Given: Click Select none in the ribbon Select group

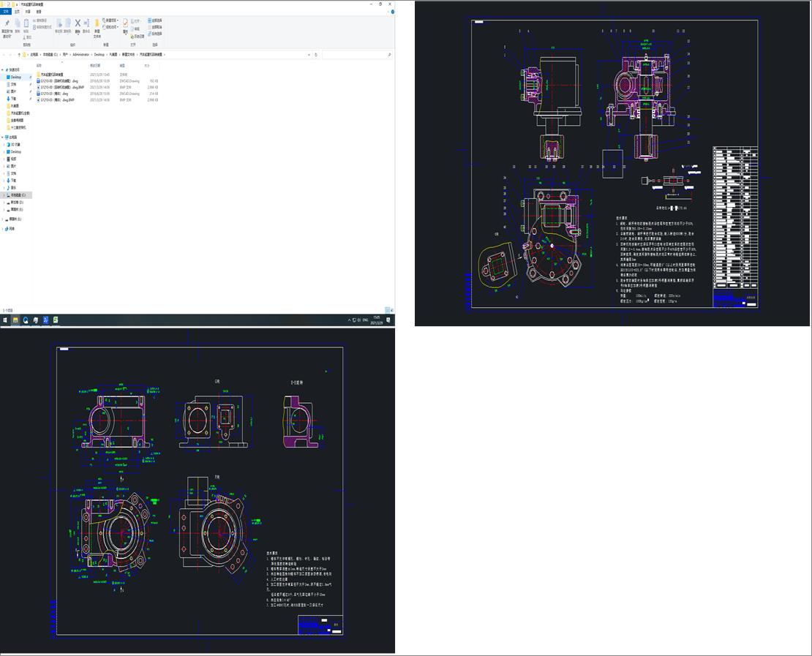Looking at the screenshot, I should click(x=155, y=27).
